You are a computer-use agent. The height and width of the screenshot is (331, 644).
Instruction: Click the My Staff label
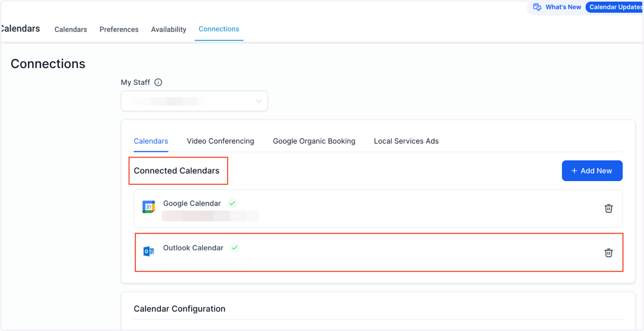click(x=135, y=82)
